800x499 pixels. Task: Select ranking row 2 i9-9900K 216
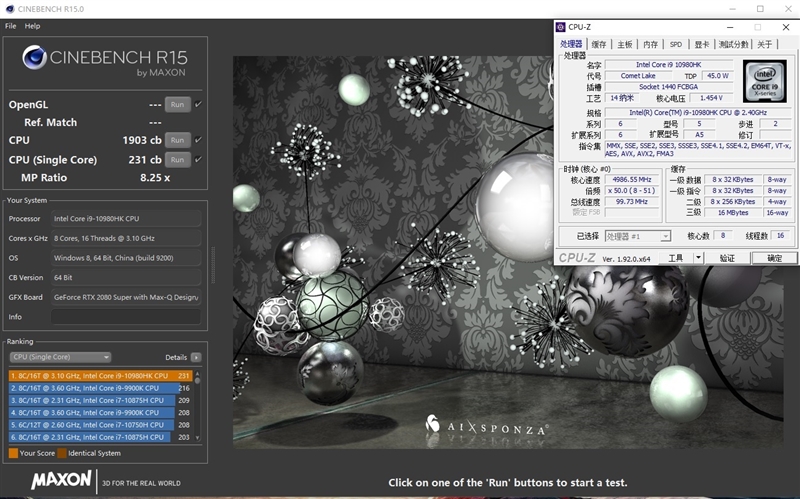click(99, 388)
